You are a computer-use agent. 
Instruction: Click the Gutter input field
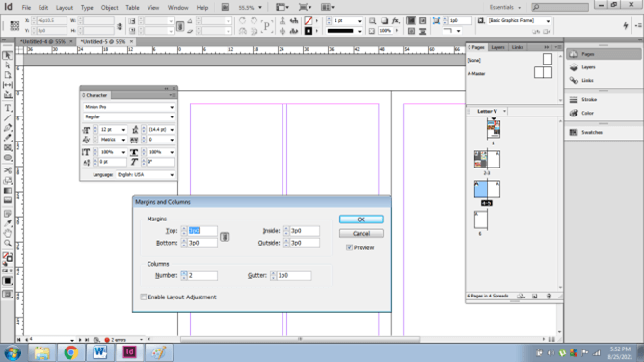point(294,276)
